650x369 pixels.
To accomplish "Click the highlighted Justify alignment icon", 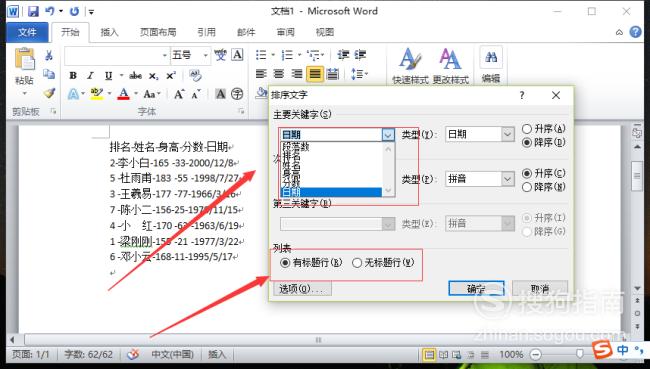I will pos(315,74).
